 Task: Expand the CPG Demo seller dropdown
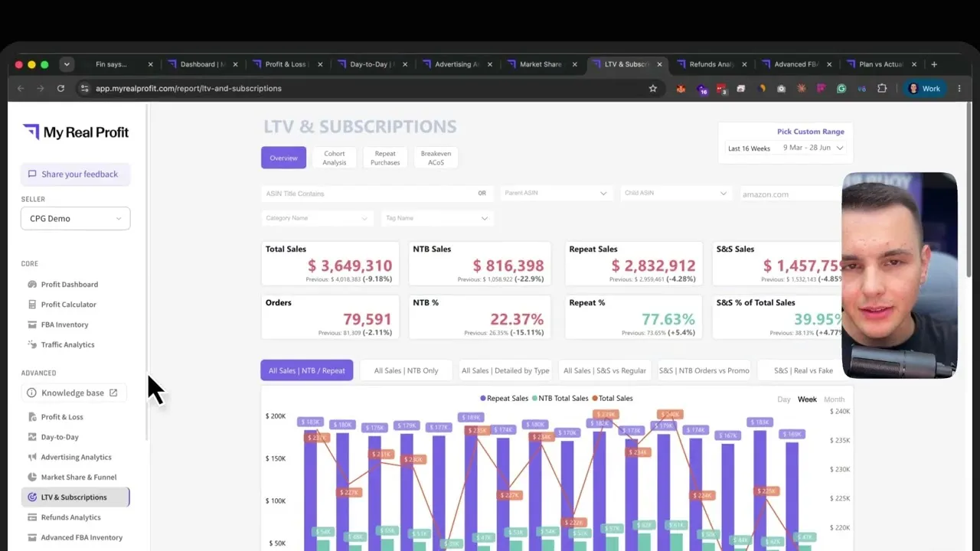[75, 218]
